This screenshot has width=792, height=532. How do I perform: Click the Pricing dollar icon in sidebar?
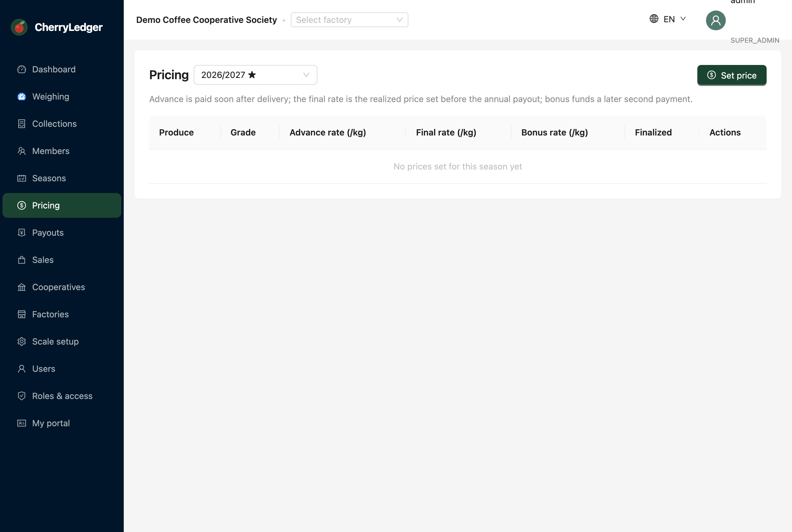[x=22, y=205]
